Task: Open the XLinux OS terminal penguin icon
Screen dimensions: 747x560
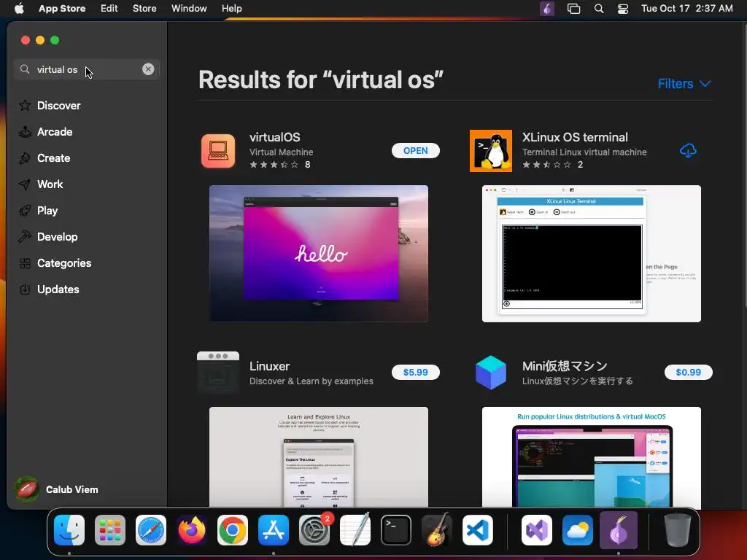Action: [x=491, y=151]
